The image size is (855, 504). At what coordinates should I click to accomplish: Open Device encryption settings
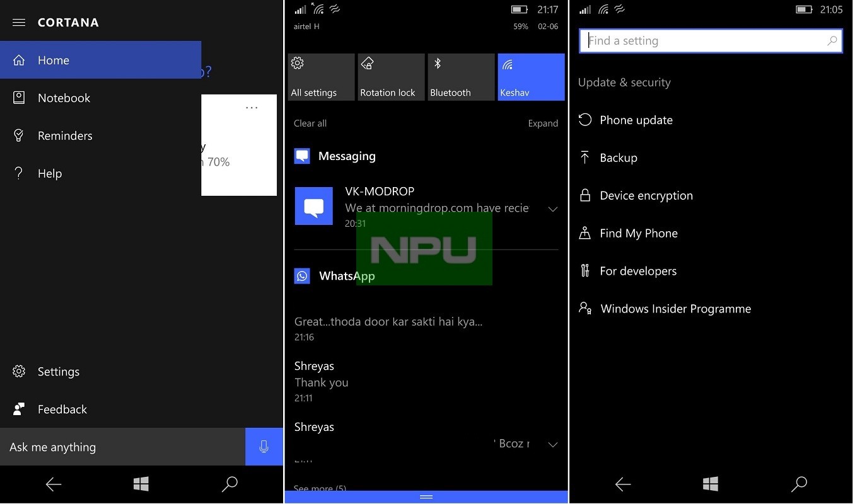click(x=646, y=195)
